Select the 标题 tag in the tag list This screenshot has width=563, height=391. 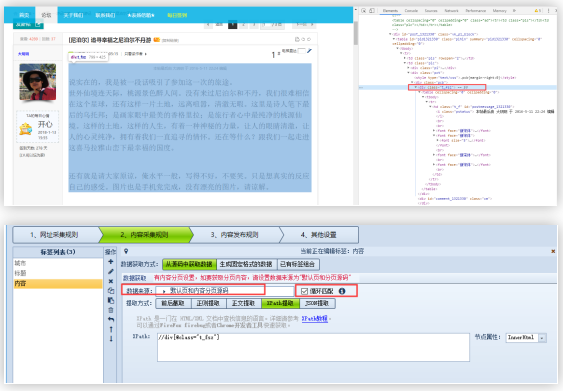click(x=58, y=273)
